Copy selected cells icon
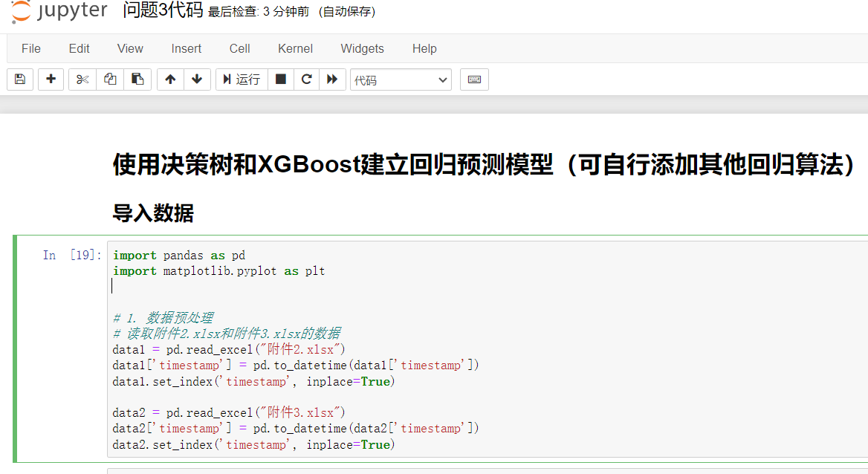Viewport: 868px width, 474px height. (x=110, y=79)
